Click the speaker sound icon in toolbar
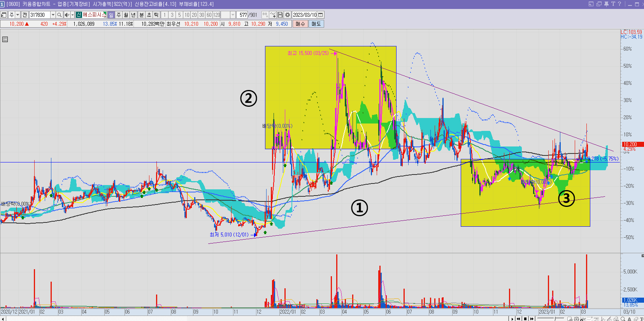The height and width of the screenshot is (321, 644). point(67,15)
